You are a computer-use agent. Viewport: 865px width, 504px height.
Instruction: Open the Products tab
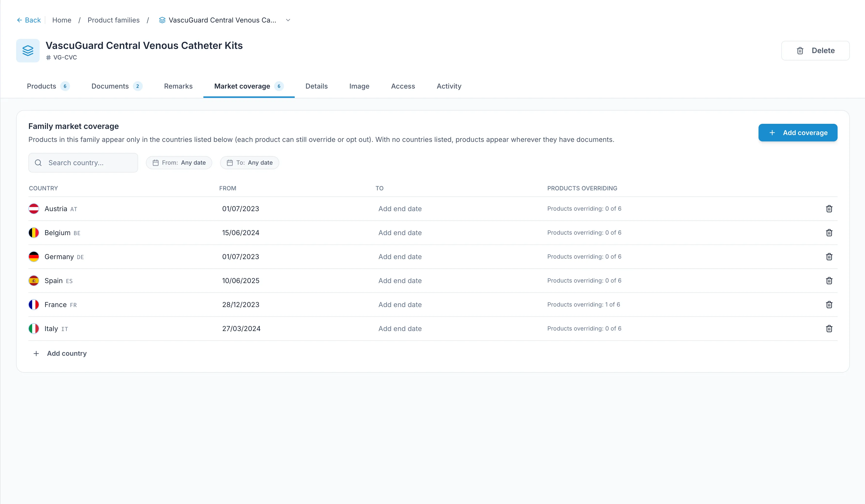tap(48, 86)
